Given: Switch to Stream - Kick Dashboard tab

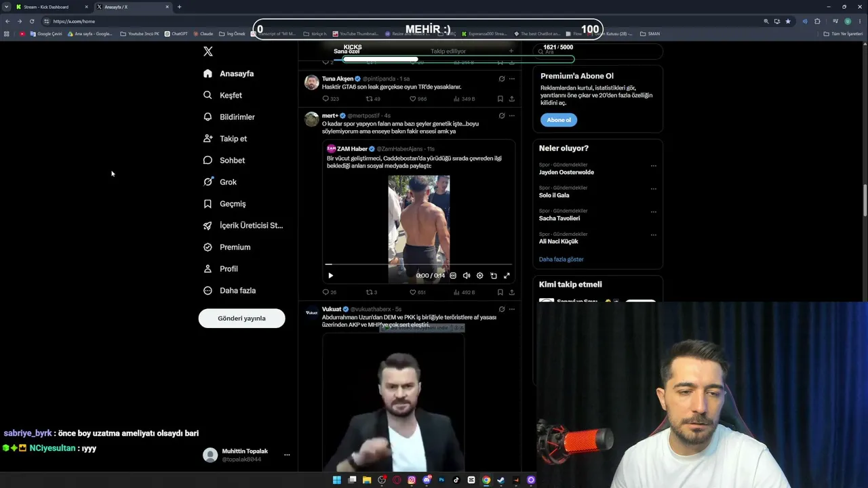Looking at the screenshot, I should pyautogui.click(x=52, y=7).
